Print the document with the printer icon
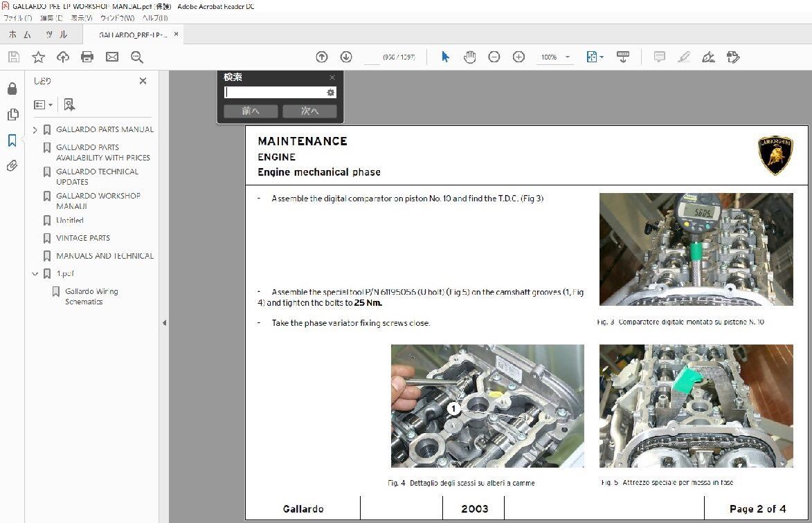812x523 pixels. tap(87, 57)
